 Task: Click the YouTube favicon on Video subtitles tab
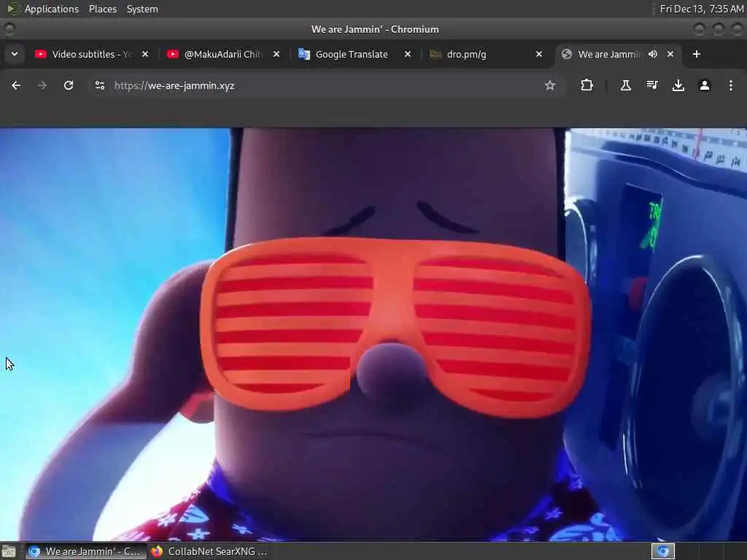click(x=41, y=54)
